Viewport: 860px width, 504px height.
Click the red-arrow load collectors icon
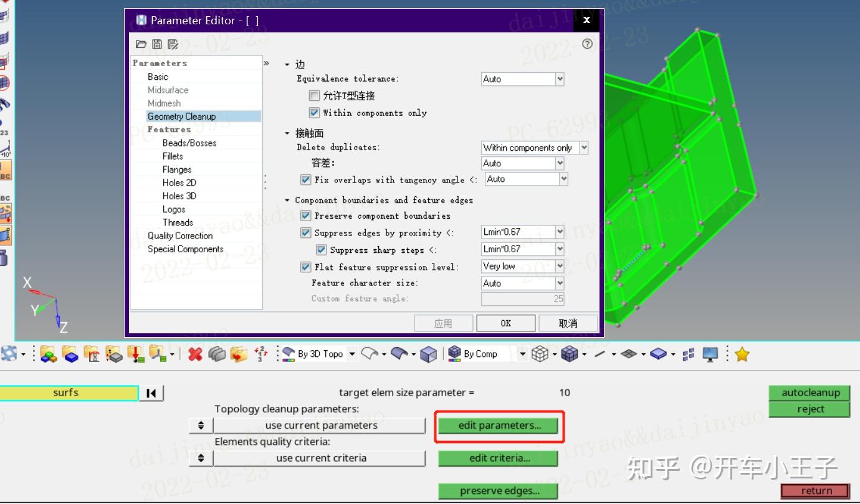click(x=135, y=354)
